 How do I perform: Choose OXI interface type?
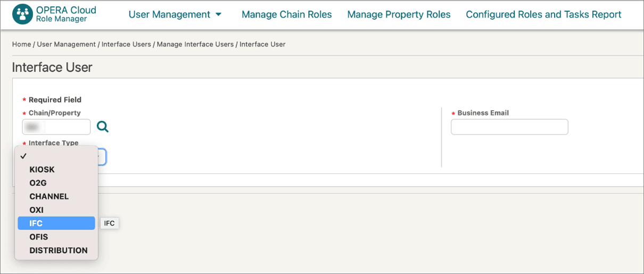(56, 210)
